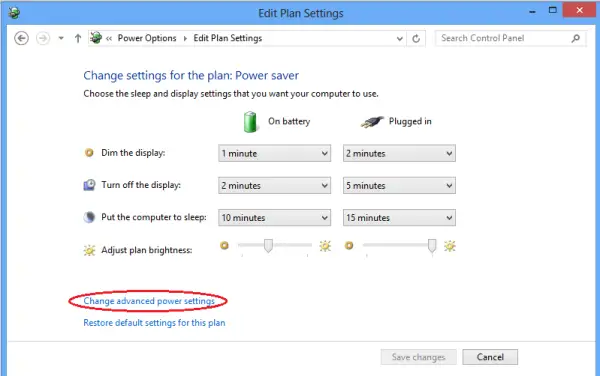The height and width of the screenshot is (376, 600).
Task: Select Edit Plan Settings breadcrumb item
Action: (228, 38)
